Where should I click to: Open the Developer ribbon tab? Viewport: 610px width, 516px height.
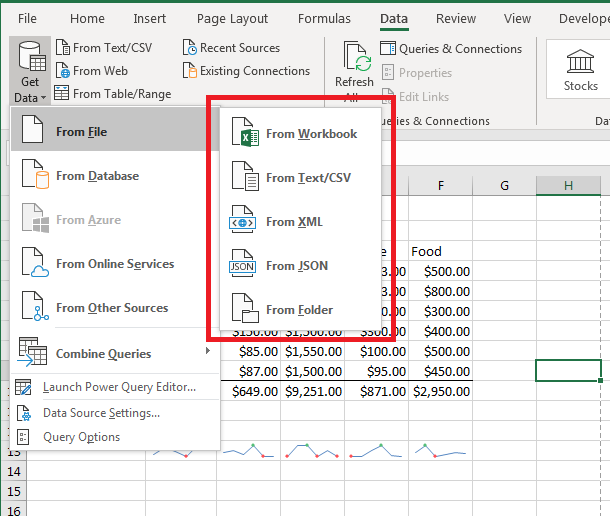tap(584, 18)
